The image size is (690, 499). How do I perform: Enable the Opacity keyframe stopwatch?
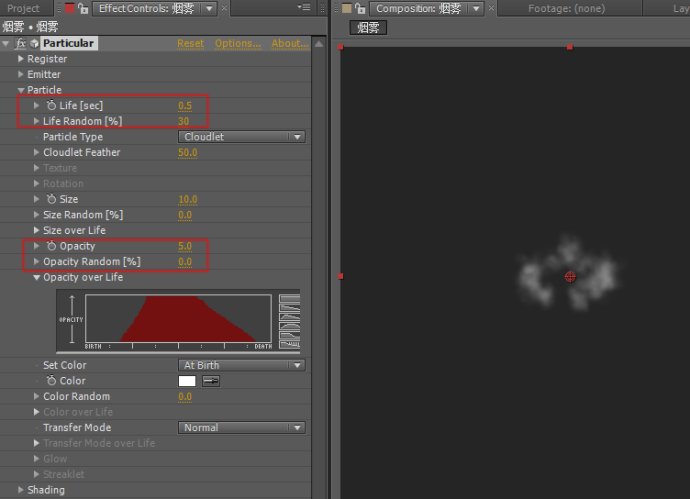click(x=51, y=246)
